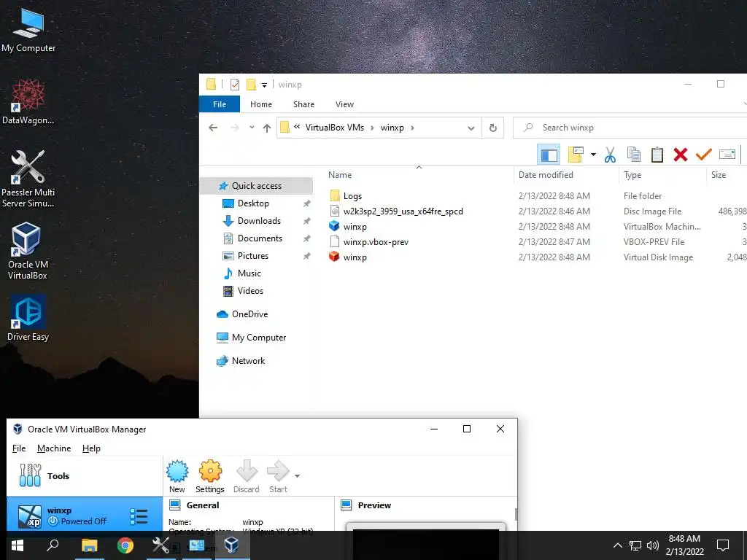
Task: Click the Cut scissors icon
Action: coord(610,155)
